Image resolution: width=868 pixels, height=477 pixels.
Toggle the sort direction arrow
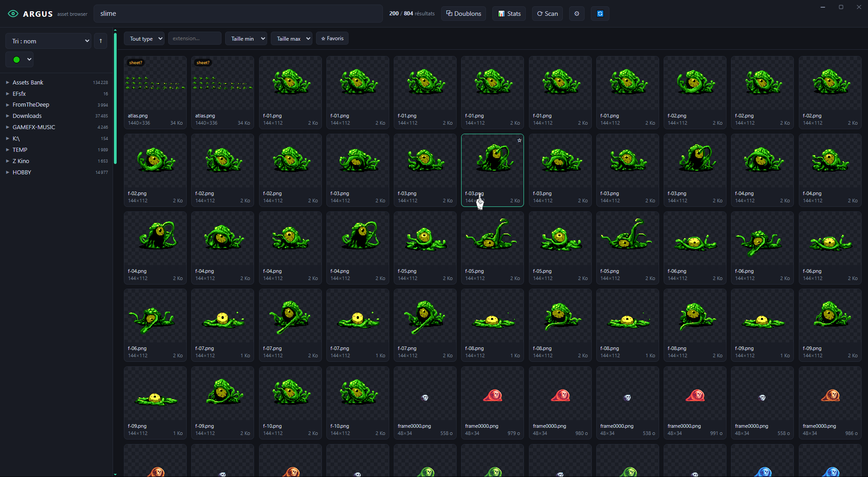[100, 41]
